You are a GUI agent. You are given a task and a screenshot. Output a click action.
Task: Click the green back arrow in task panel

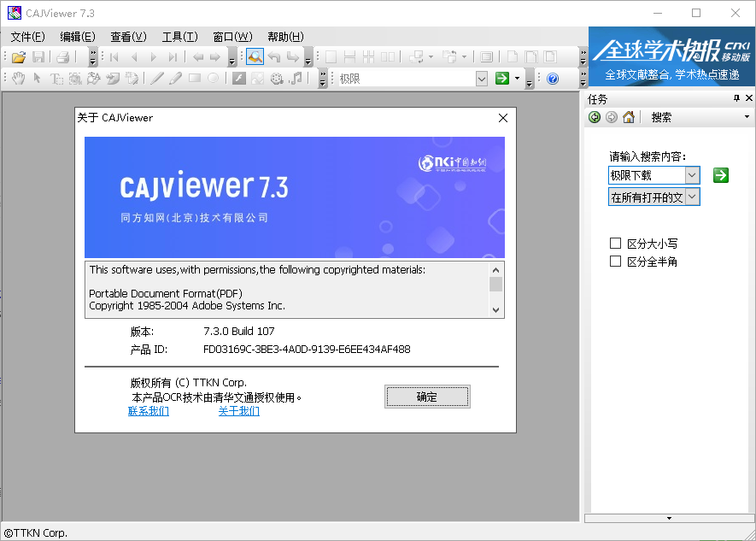[x=594, y=117]
